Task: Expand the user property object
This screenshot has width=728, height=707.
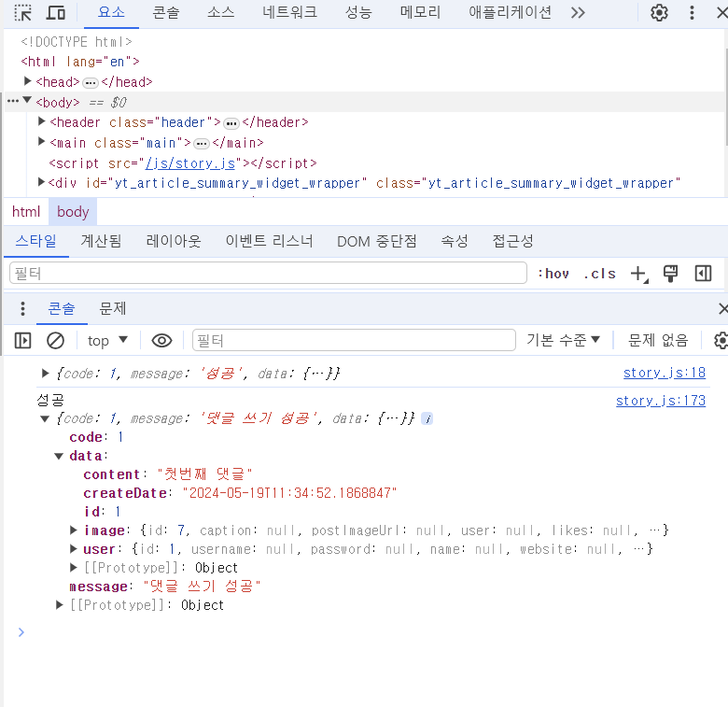Action: click(x=74, y=548)
